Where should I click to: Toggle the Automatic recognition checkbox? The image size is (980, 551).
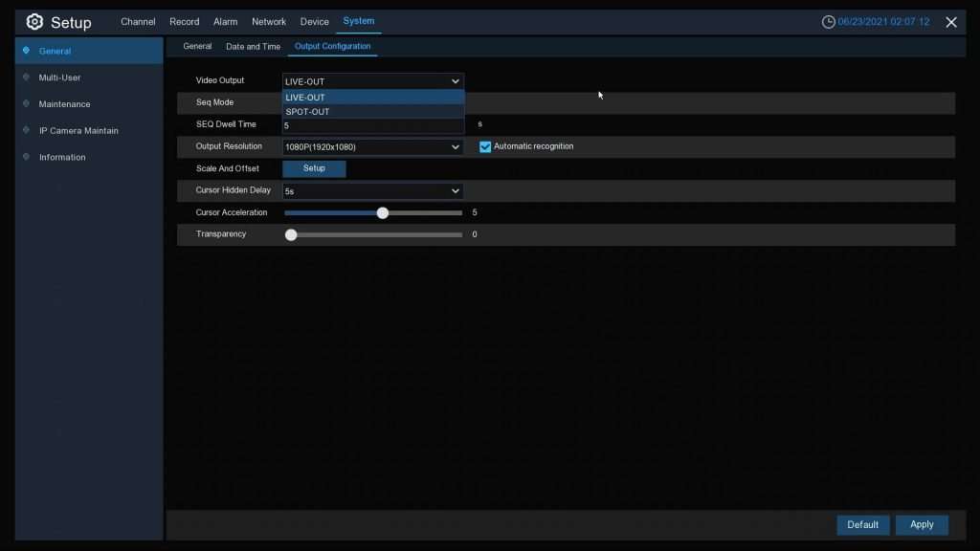point(485,147)
